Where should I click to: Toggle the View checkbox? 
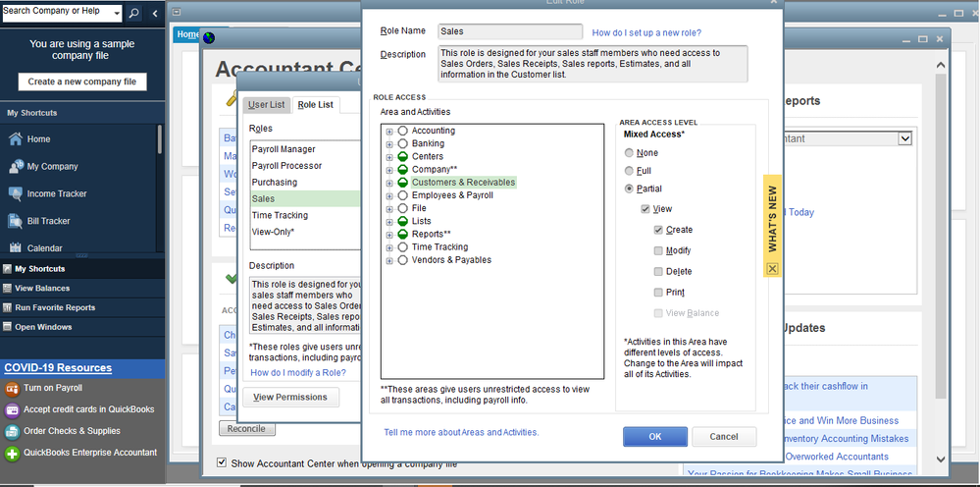645,209
